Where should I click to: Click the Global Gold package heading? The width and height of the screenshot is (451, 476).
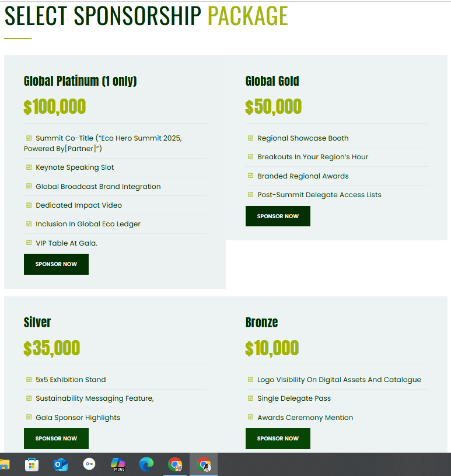272,81
